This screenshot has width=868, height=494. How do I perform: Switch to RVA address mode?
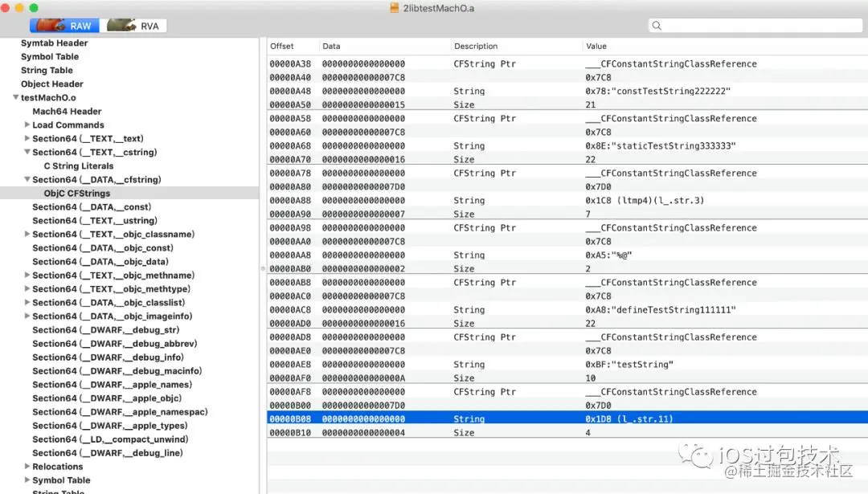click(x=133, y=26)
